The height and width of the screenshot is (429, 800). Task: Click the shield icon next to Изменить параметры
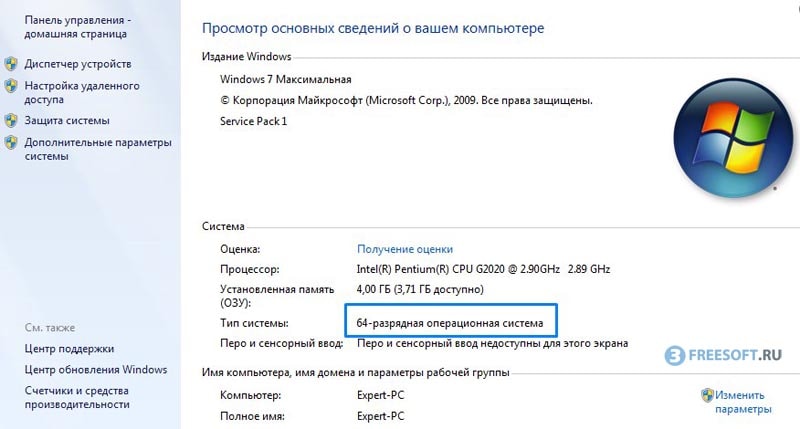tap(707, 395)
